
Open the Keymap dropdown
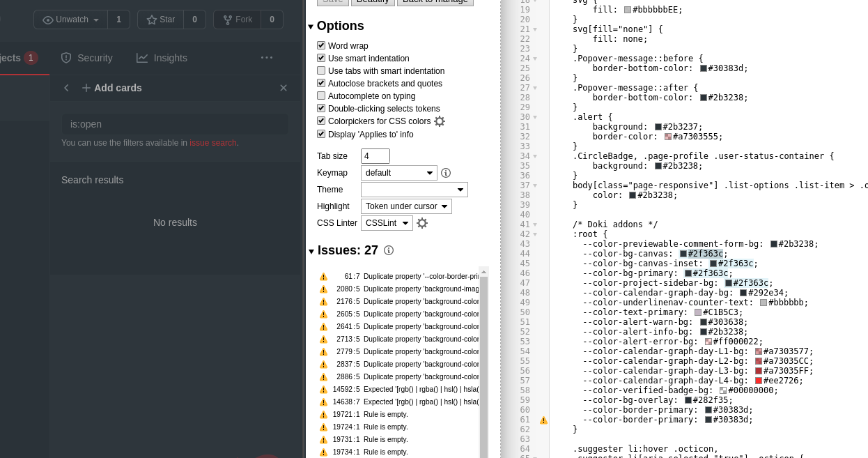click(398, 172)
